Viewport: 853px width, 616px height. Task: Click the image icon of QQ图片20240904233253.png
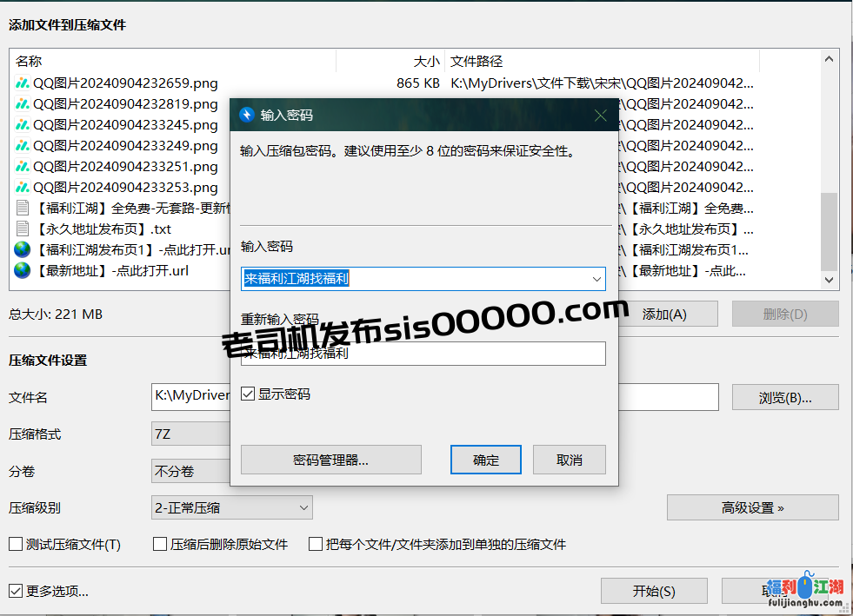[20, 187]
